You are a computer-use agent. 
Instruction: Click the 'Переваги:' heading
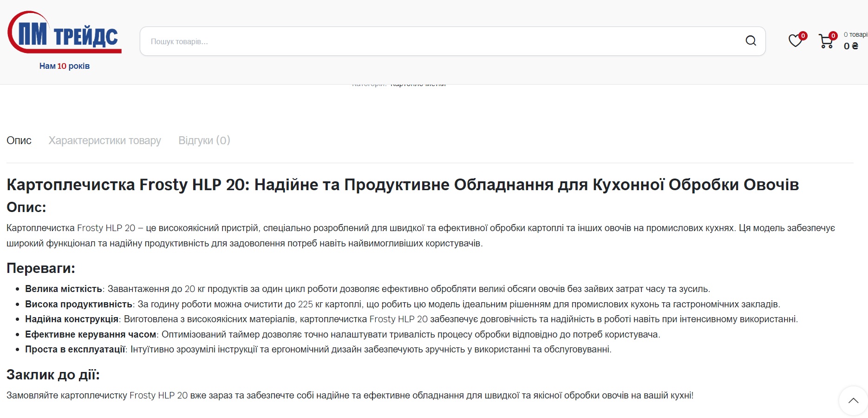tap(41, 268)
